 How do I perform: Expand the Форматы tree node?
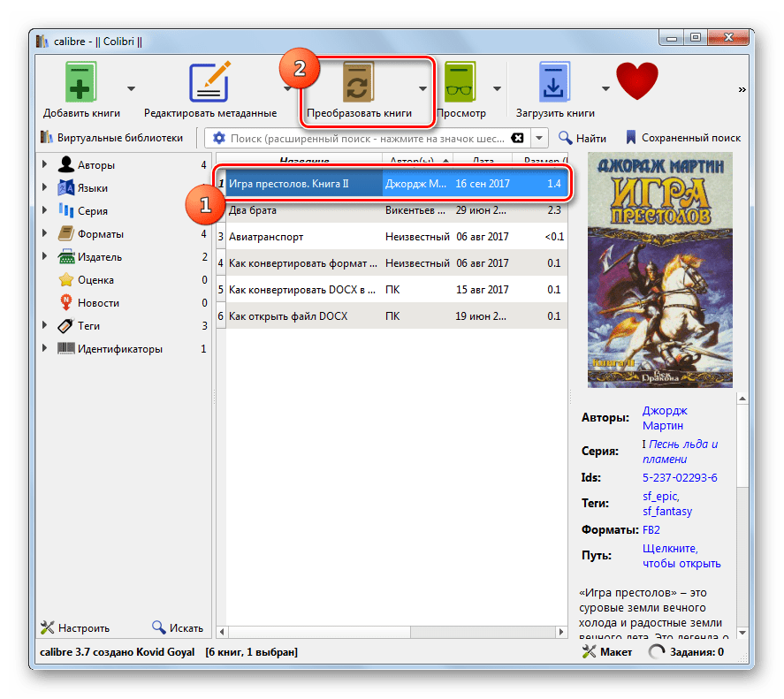pos(44,233)
